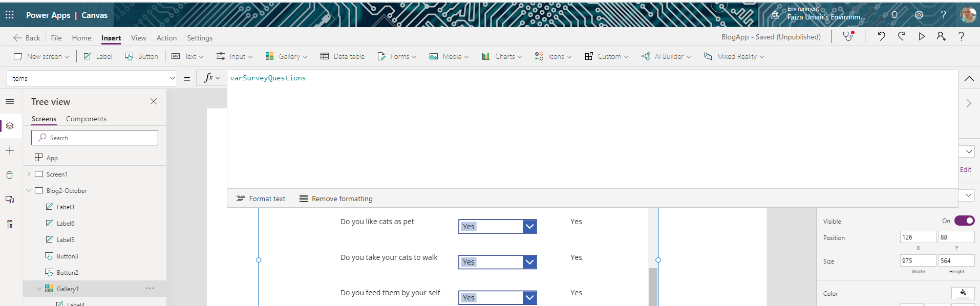Click the Tree view Search field
This screenshot has height=306, width=980.
click(x=95, y=138)
